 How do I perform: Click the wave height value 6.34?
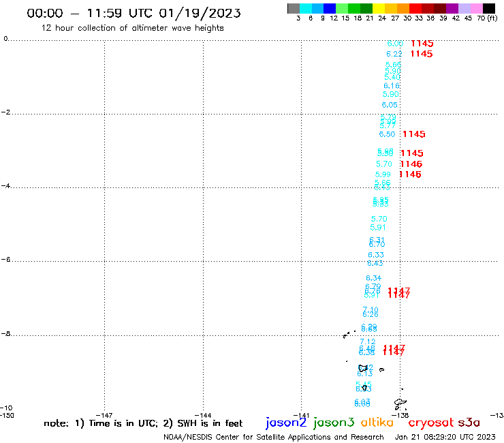pyautogui.click(x=373, y=278)
